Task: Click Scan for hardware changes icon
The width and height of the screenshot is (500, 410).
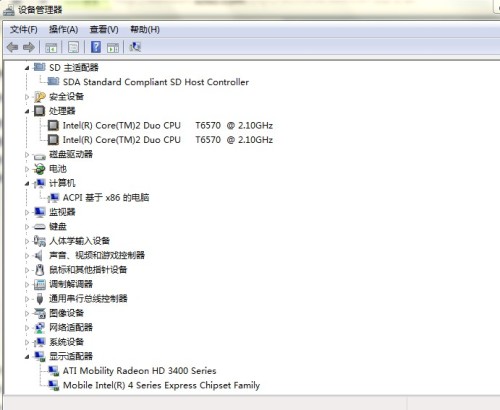Action: pos(135,47)
